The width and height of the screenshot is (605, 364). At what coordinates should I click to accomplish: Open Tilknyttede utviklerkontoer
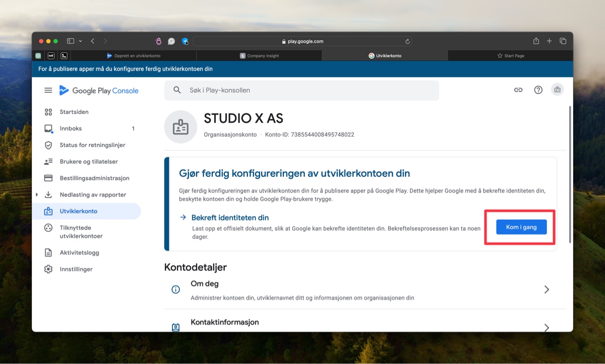pos(81,232)
